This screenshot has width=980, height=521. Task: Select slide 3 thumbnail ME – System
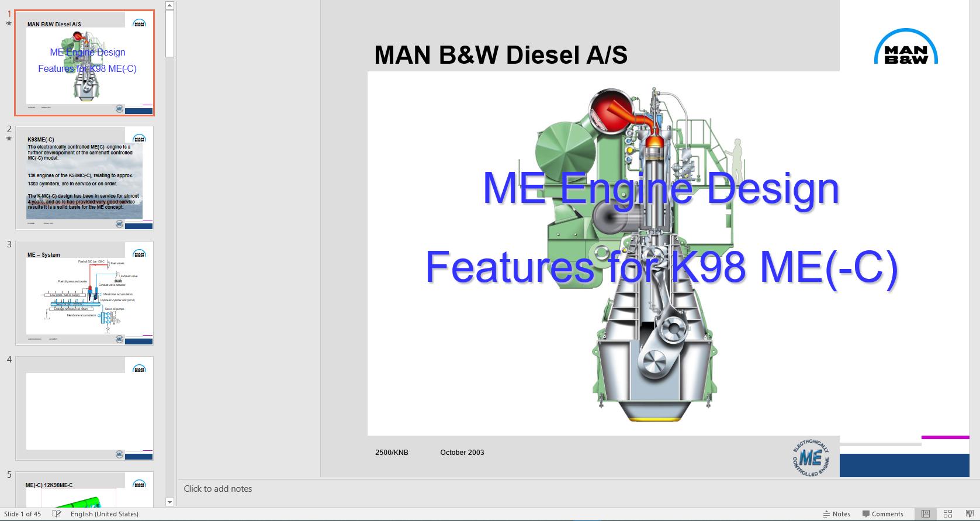[x=85, y=293]
